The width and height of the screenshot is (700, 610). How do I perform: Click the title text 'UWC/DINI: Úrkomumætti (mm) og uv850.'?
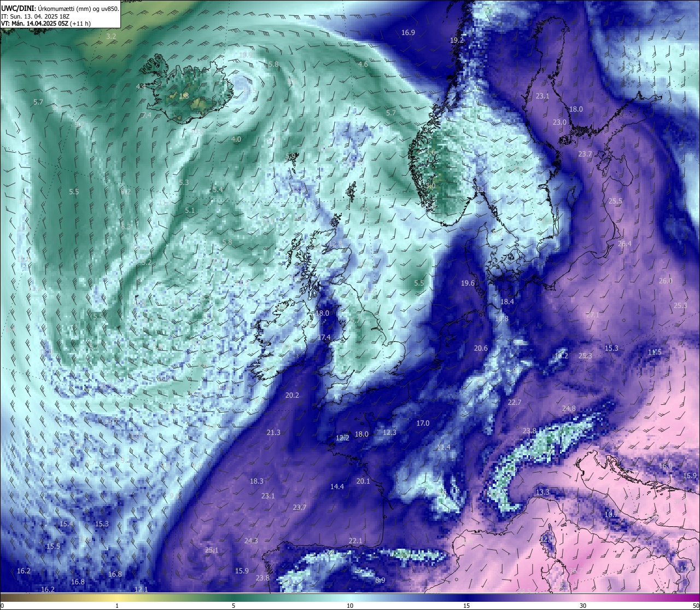60,9
